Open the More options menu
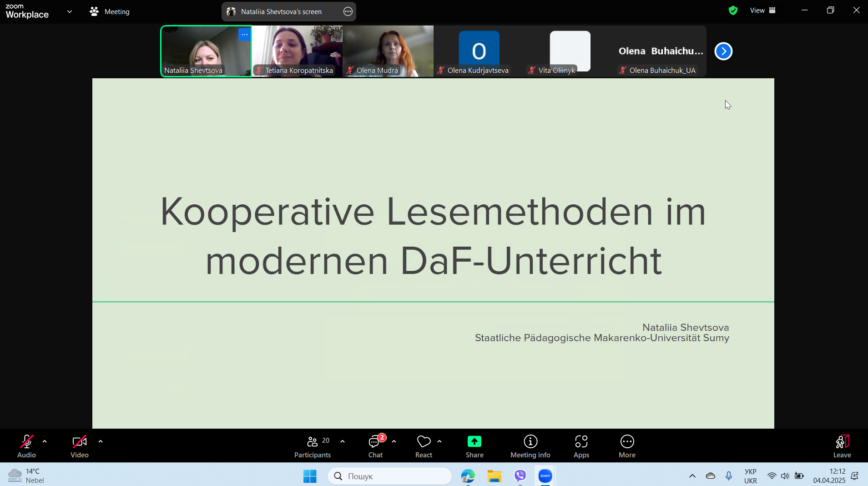The height and width of the screenshot is (486, 868). pos(627,446)
